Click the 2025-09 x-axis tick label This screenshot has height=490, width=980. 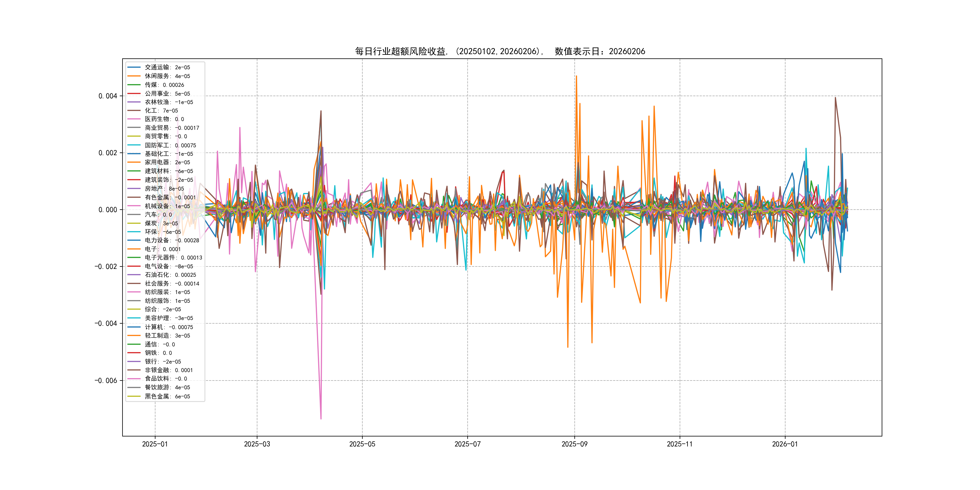click(x=574, y=444)
